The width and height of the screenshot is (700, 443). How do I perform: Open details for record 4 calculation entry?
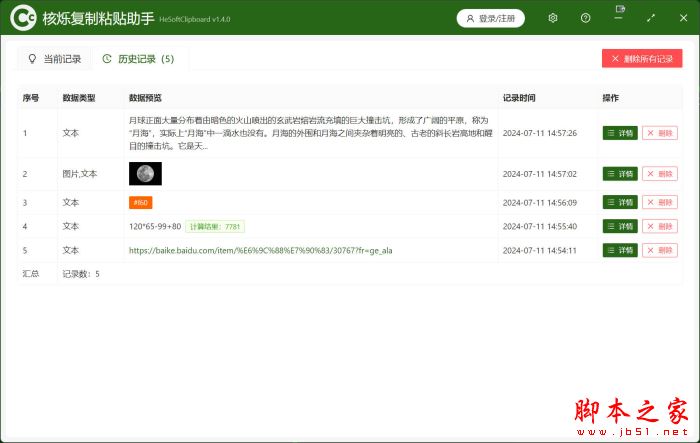tap(620, 226)
